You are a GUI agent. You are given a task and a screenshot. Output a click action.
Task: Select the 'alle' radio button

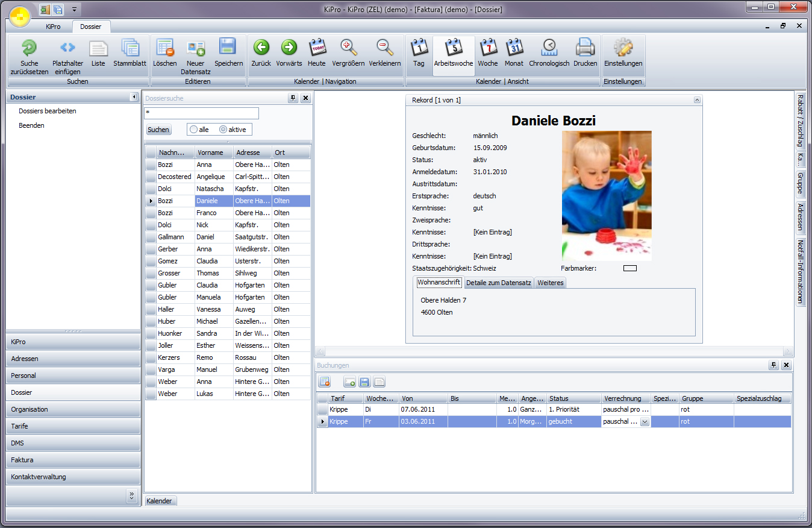(194, 130)
